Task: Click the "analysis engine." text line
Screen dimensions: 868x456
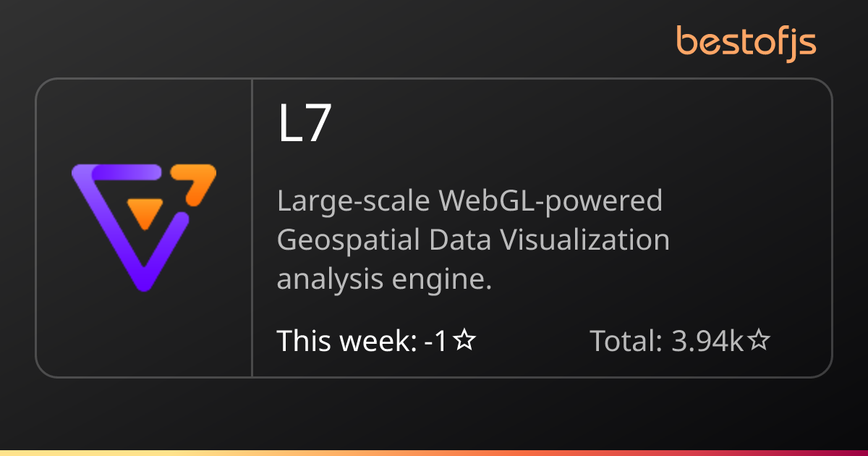Action: [x=384, y=279]
